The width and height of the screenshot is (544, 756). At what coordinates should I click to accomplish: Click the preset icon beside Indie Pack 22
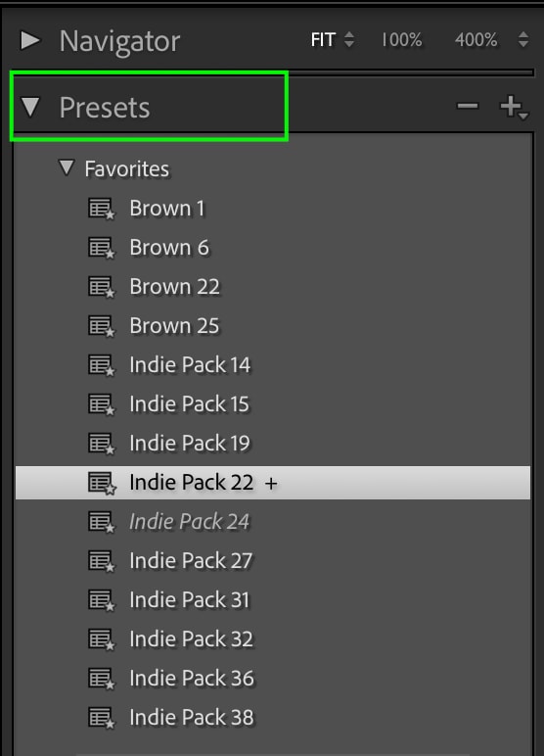101,483
